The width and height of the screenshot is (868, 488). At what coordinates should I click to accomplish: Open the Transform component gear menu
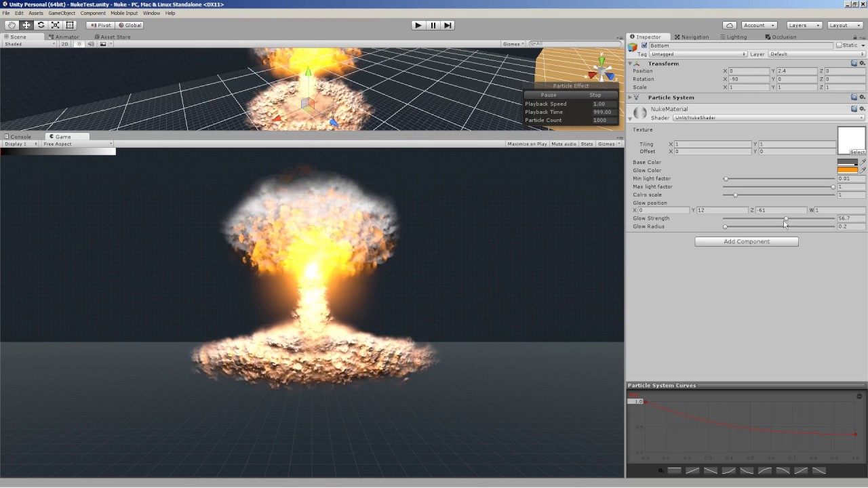click(x=862, y=63)
